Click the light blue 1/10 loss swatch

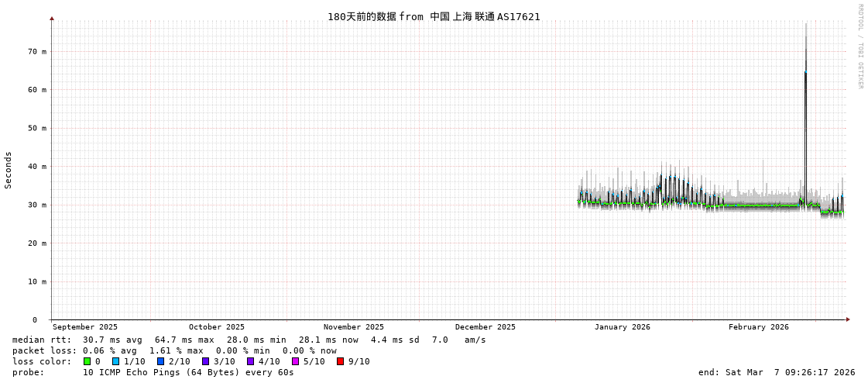[115, 361]
